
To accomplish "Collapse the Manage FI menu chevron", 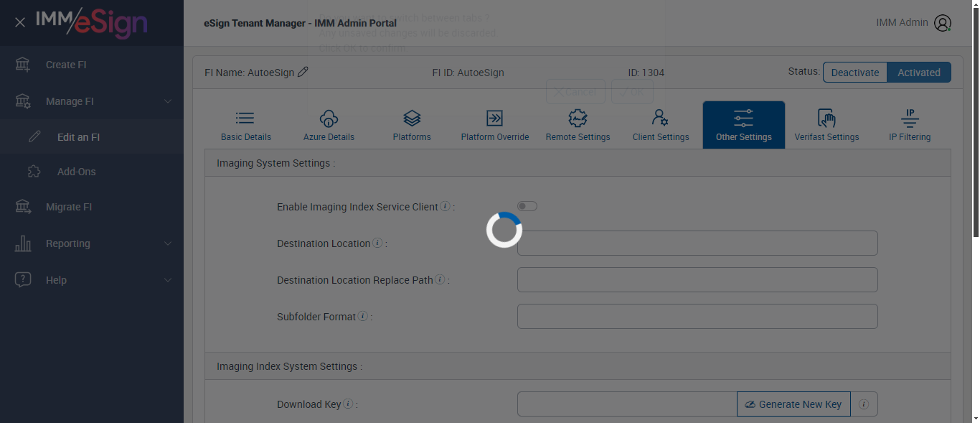I will pos(168,101).
